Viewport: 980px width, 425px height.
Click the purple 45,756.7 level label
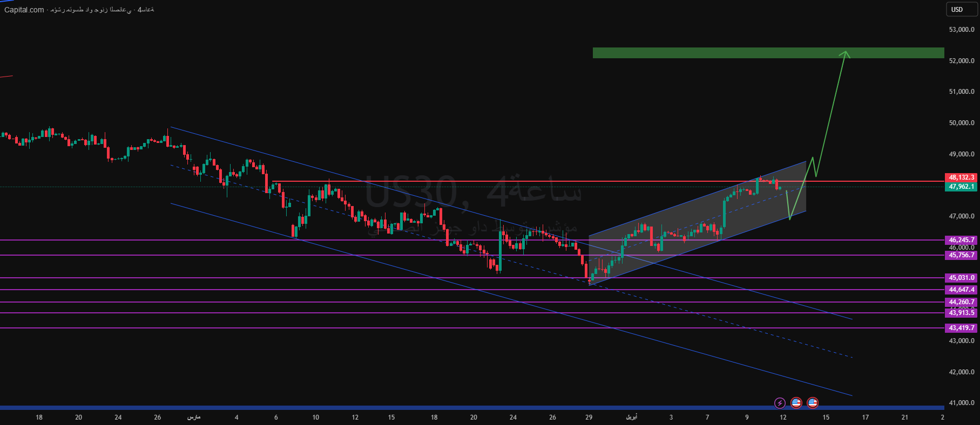tap(961, 255)
